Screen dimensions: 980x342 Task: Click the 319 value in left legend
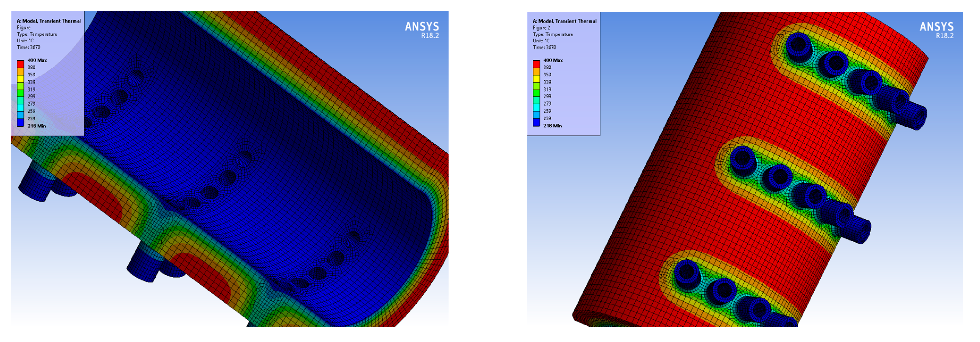pyautogui.click(x=31, y=89)
